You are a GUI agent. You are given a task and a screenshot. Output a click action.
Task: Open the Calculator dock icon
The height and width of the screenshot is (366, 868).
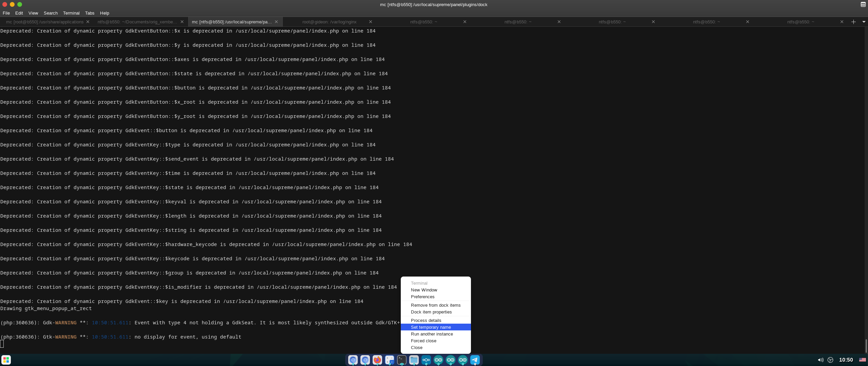pos(389,360)
